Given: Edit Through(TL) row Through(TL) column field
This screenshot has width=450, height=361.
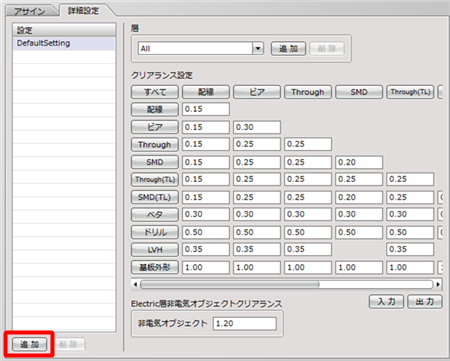Looking at the screenshot, I should coord(410,179).
